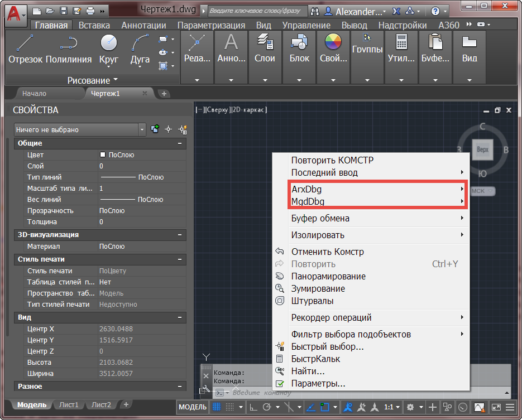Open Autodesk Exchange Apps X icon

click(x=396, y=11)
